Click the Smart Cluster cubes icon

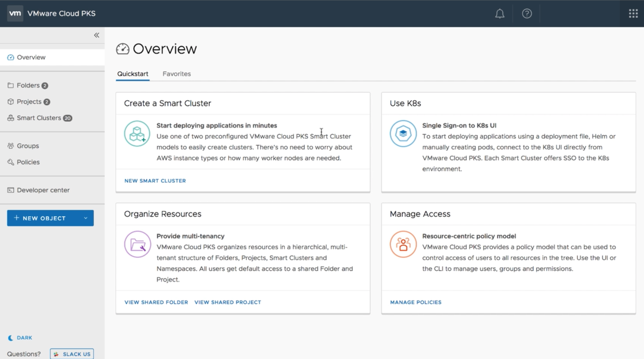point(137,134)
